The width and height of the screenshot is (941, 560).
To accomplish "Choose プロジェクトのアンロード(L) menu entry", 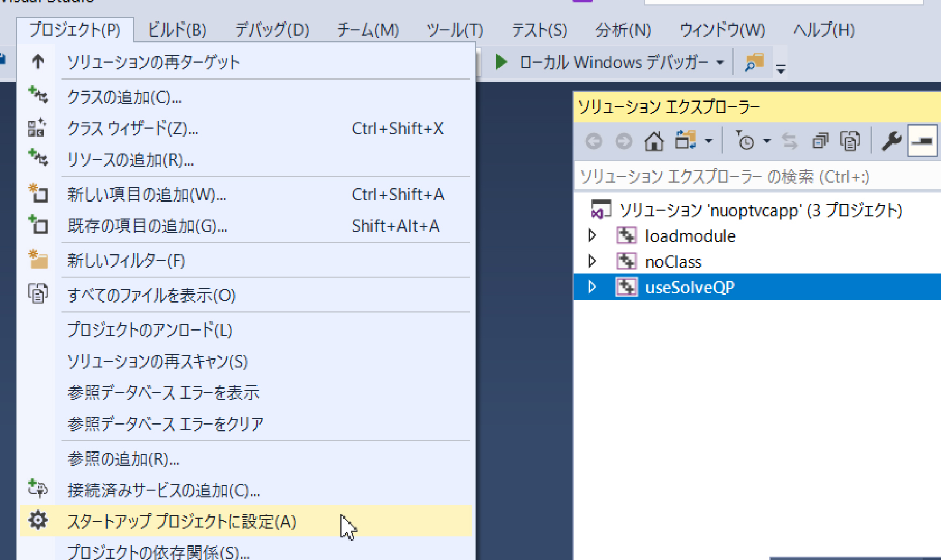I will (x=246, y=329).
